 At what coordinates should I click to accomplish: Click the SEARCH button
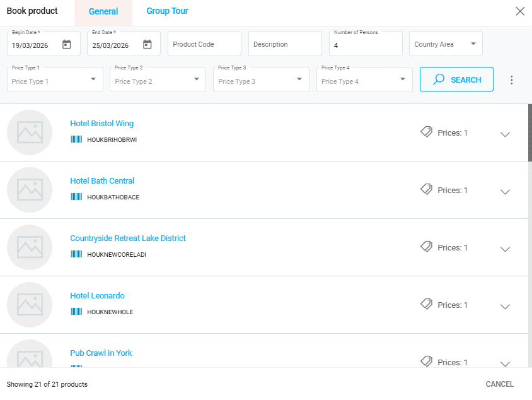(x=456, y=80)
